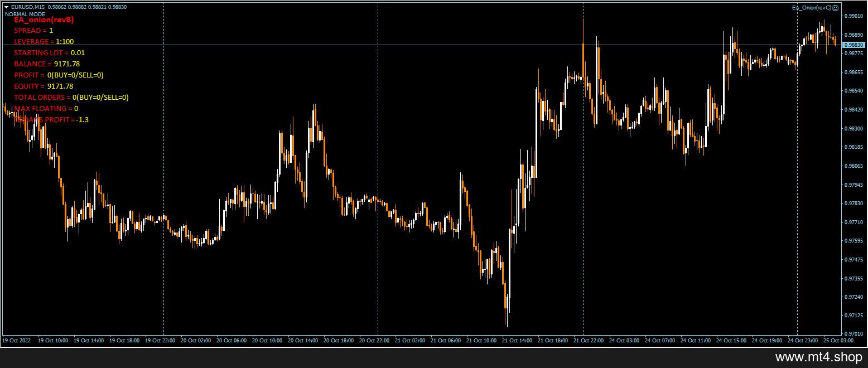Click the 20 Oct 10:00 time label
The width and height of the screenshot is (868, 368).
[267, 340]
